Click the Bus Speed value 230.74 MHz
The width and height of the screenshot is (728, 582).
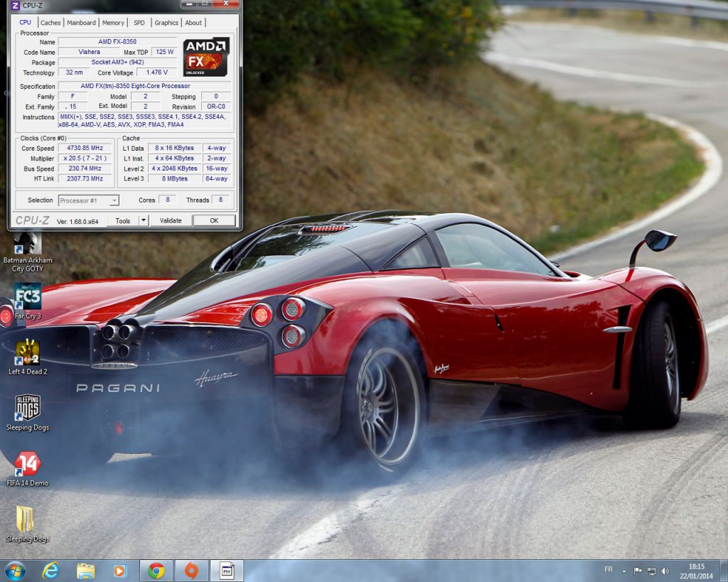[85, 168]
